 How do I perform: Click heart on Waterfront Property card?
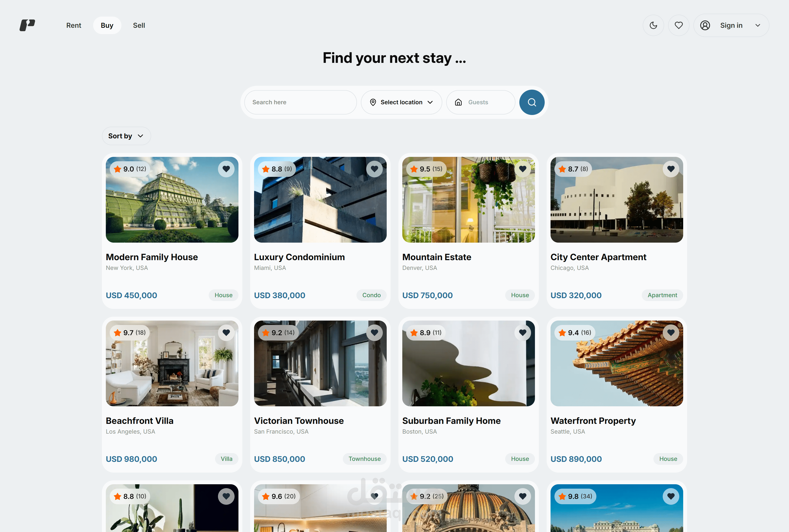(671, 332)
